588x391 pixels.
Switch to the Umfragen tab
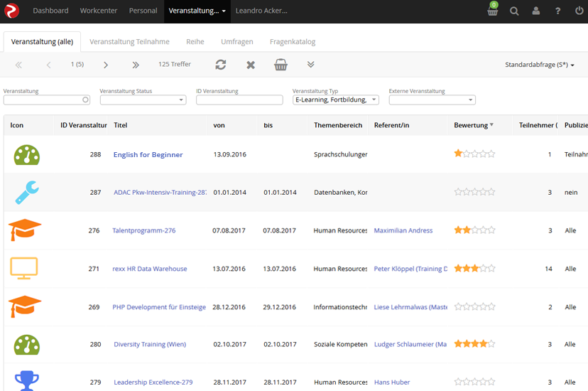coord(236,42)
